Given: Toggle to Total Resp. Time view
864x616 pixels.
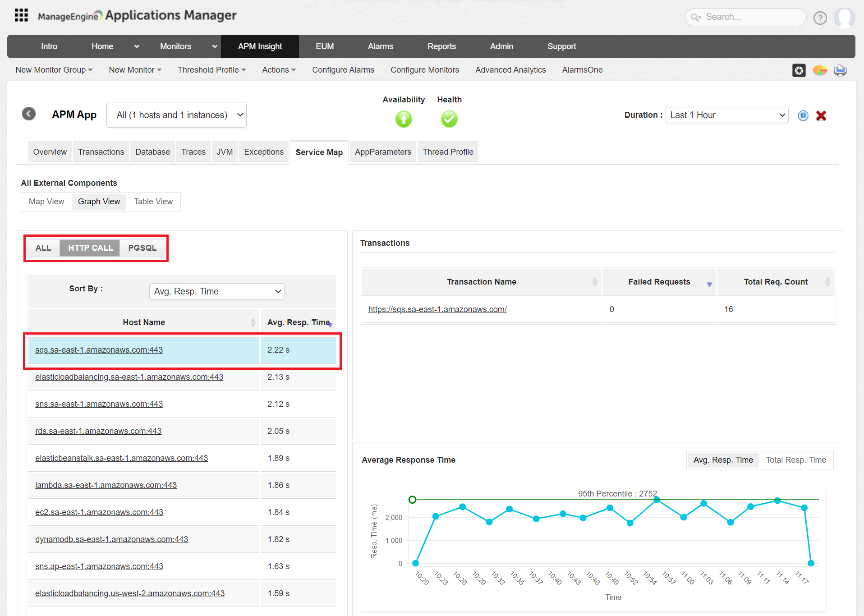Looking at the screenshot, I should (796, 460).
